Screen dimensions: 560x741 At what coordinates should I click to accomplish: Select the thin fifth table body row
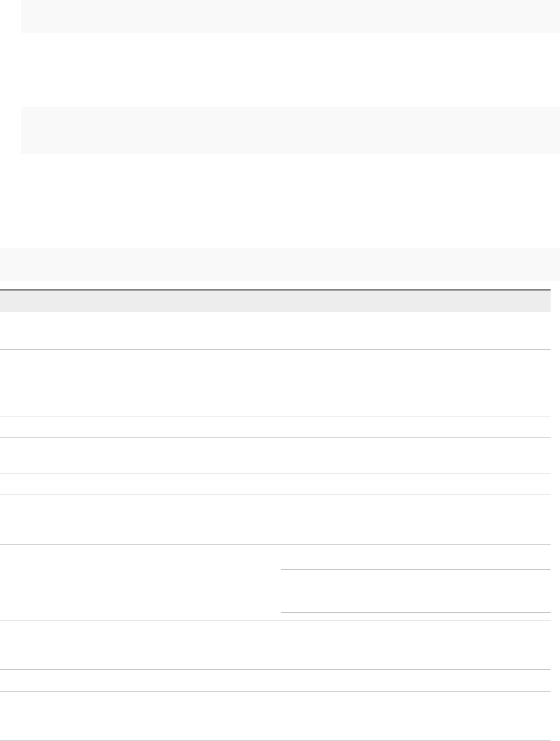(275, 483)
